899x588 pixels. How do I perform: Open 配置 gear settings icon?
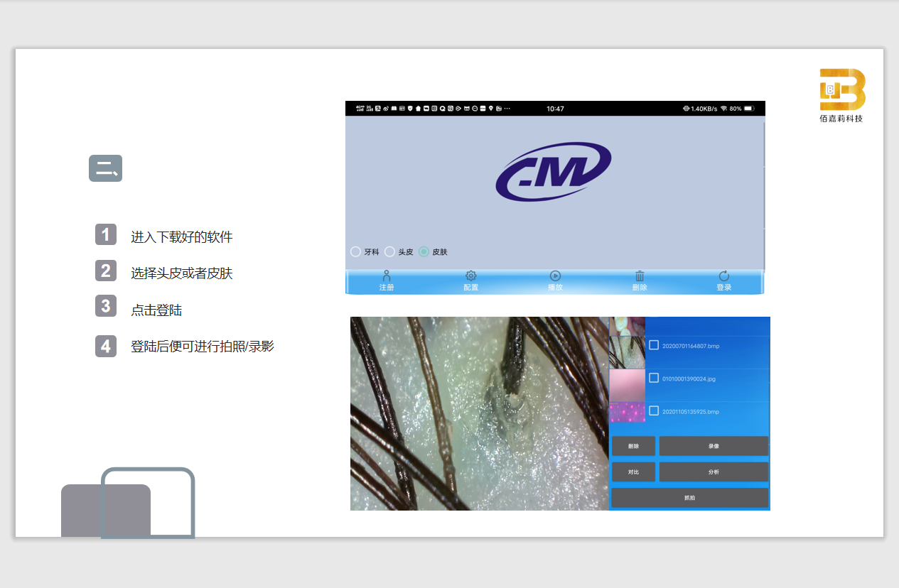coord(470,276)
